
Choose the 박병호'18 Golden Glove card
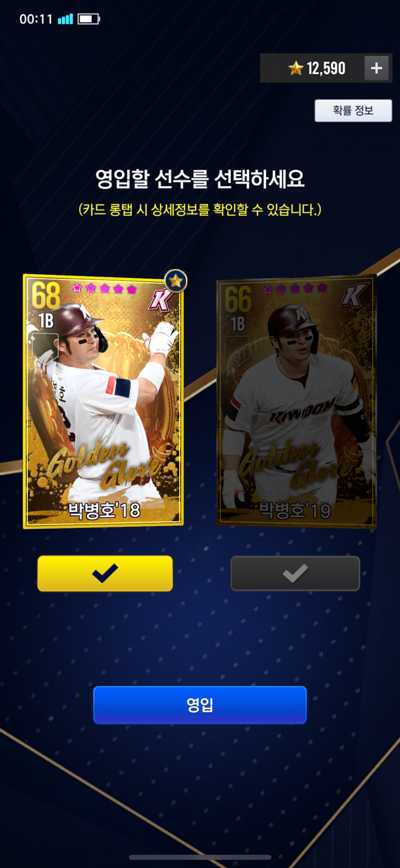pos(103,401)
